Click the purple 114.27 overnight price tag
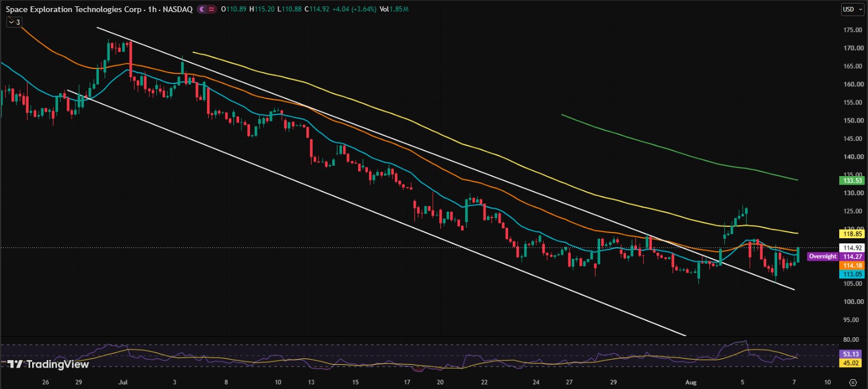Viewport: 868px width, 389px height. [851, 257]
